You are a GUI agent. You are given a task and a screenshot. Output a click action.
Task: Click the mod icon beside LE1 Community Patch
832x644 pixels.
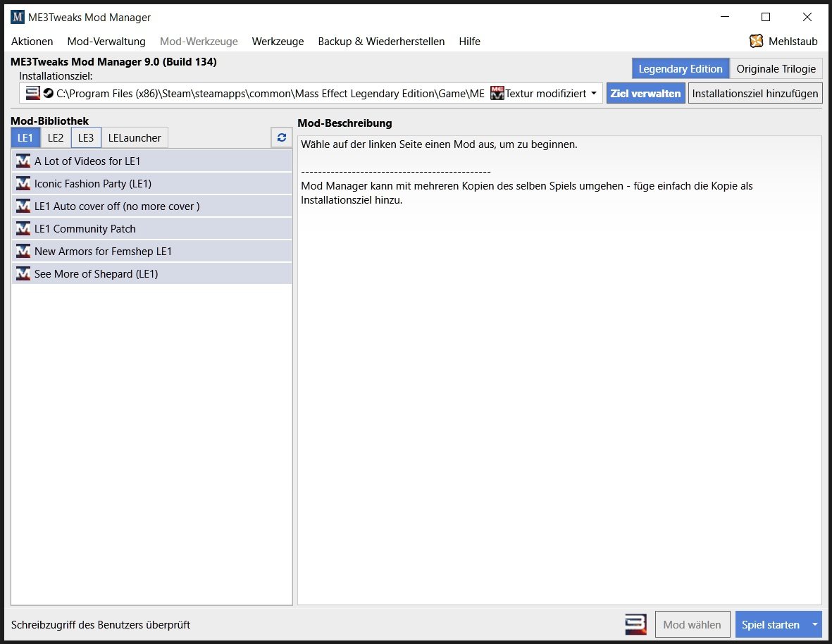coord(23,228)
